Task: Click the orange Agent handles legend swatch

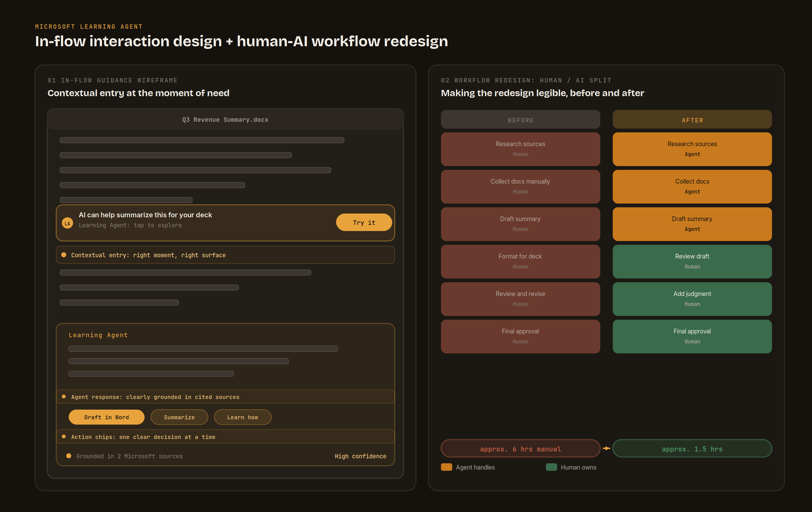Action: click(x=447, y=467)
